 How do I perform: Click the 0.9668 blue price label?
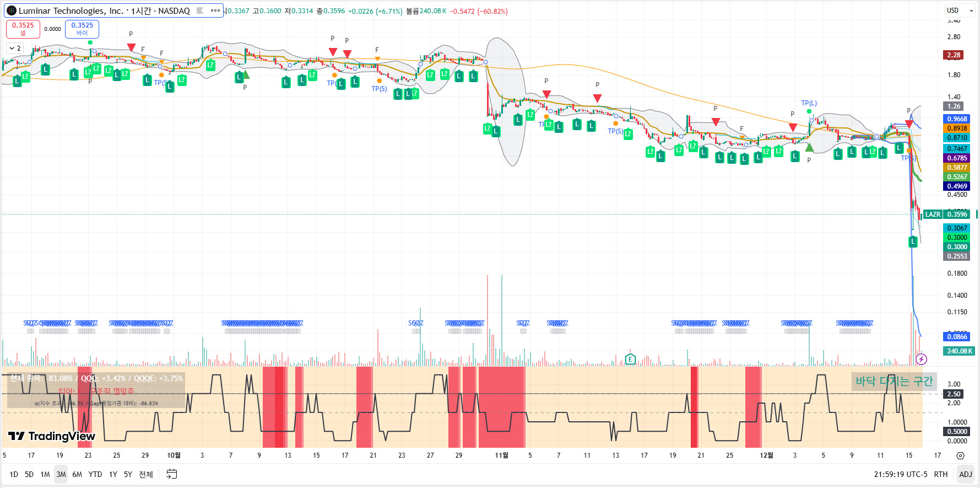(x=957, y=119)
